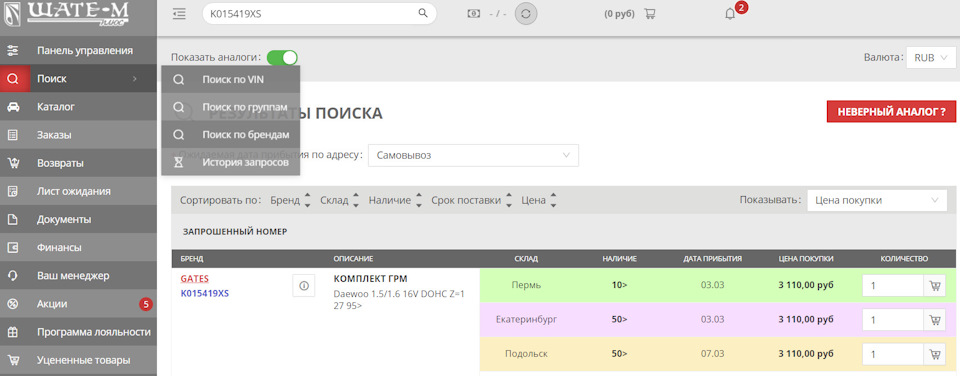960x376 pixels.
Task: Open Документы section
Action: coord(78,219)
